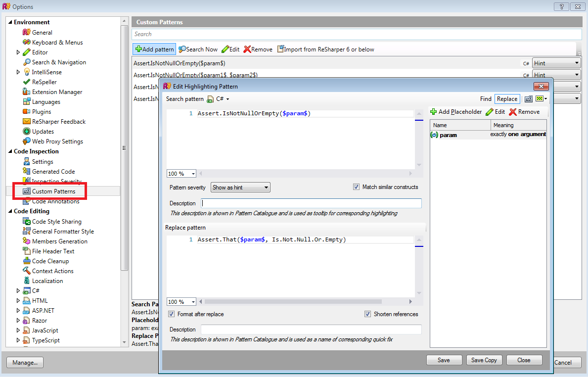Open ReSpeller checkmark icon
The width and height of the screenshot is (588, 377).
tap(26, 82)
